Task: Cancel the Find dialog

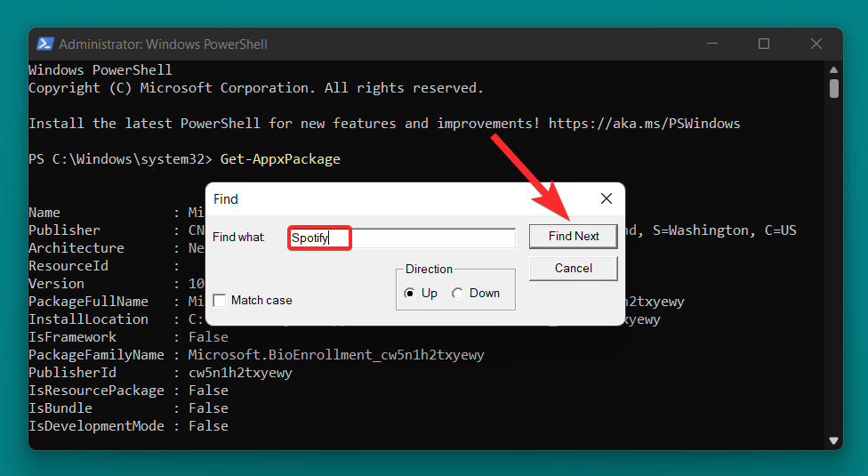Action: [573, 268]
